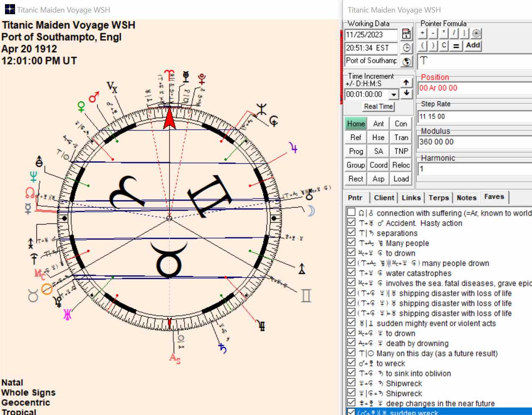Uncheck the 'to sink into oblivion' checkbox
The height and width of the screenshot is (415, 532).
tap(352, 372)
